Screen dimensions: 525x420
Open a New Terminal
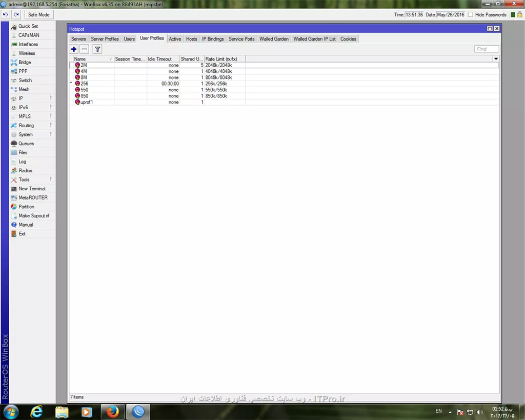point(32,189)
